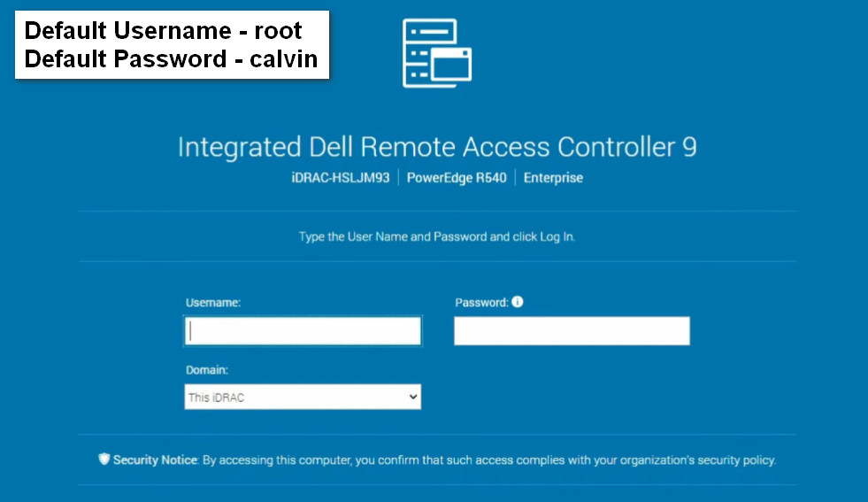This screenshot has height=502, width=868.
Task: Click the 'Type the User Name and Password' instruction
Action: [437, 237]
